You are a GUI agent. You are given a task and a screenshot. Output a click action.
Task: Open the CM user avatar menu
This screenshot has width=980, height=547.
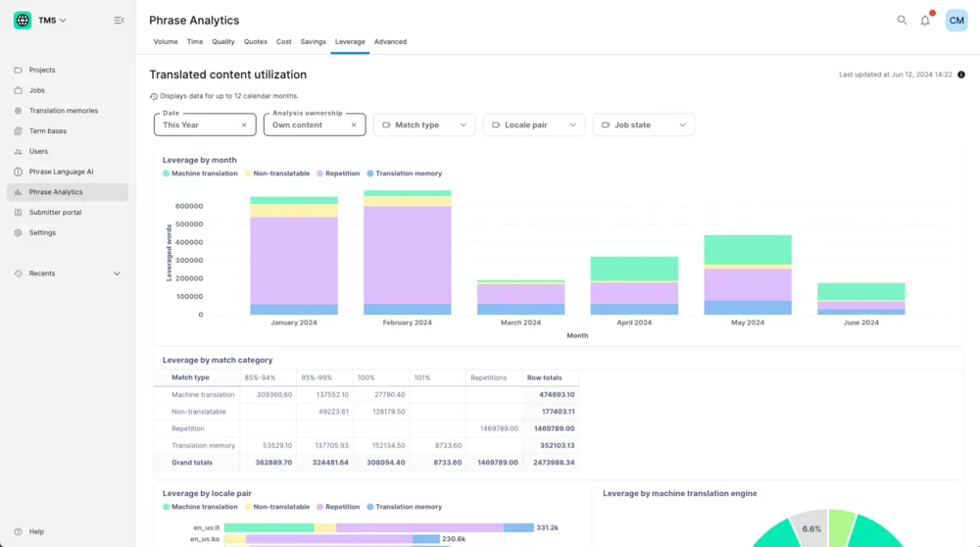coord(956,20)
